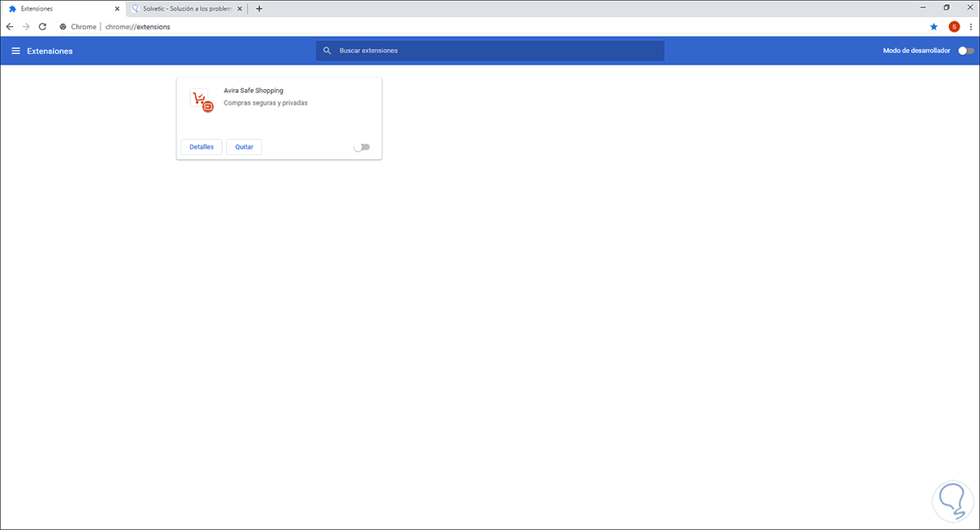Click the bookmark star in the address bar
The height and width of the screenshot is (530, 980).
[x=933, y=26]
